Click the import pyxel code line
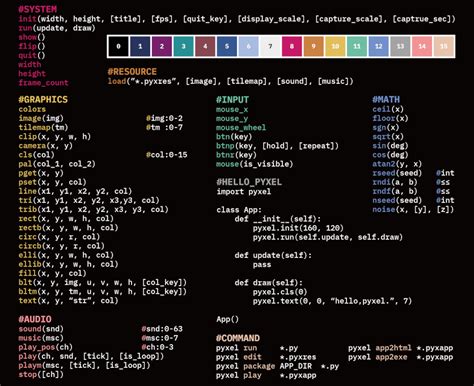This screenshot has width=474, height=386. pos(244,191)
